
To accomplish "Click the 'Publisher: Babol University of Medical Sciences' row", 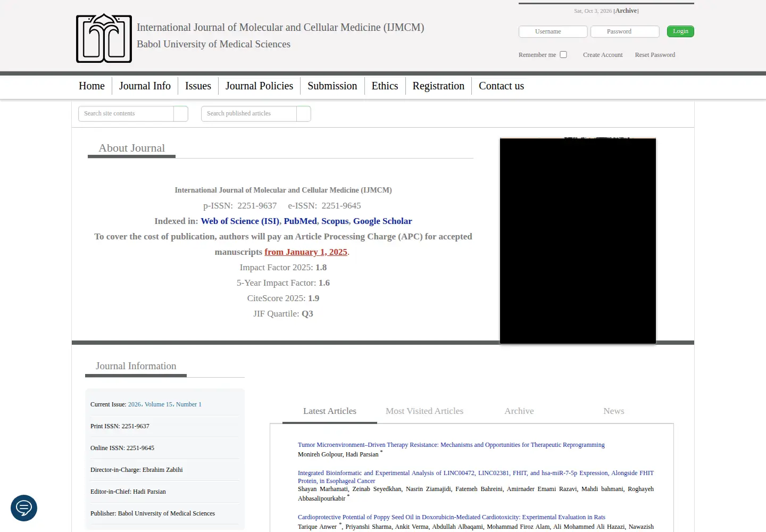I will pos(165,513).
